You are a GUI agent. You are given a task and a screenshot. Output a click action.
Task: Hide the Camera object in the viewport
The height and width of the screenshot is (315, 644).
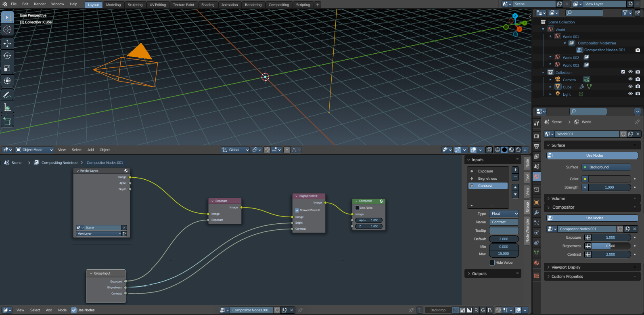pyautogui.click(x=630, y=80)
